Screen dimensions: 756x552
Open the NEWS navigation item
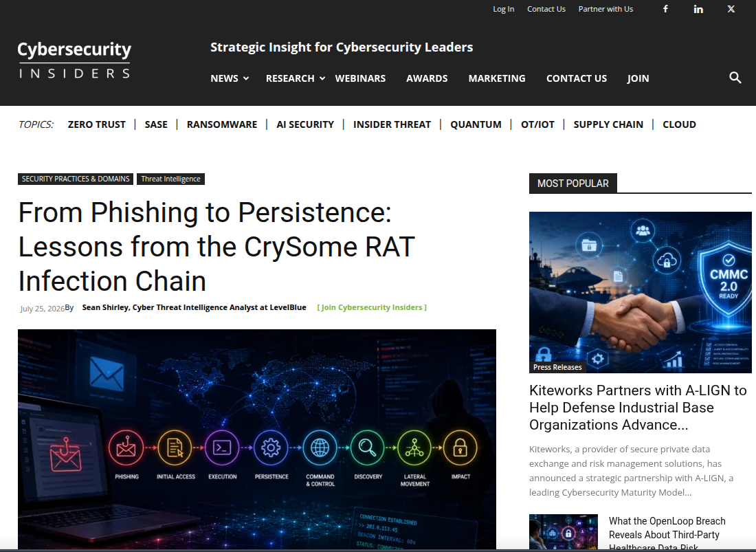(224, 78)
